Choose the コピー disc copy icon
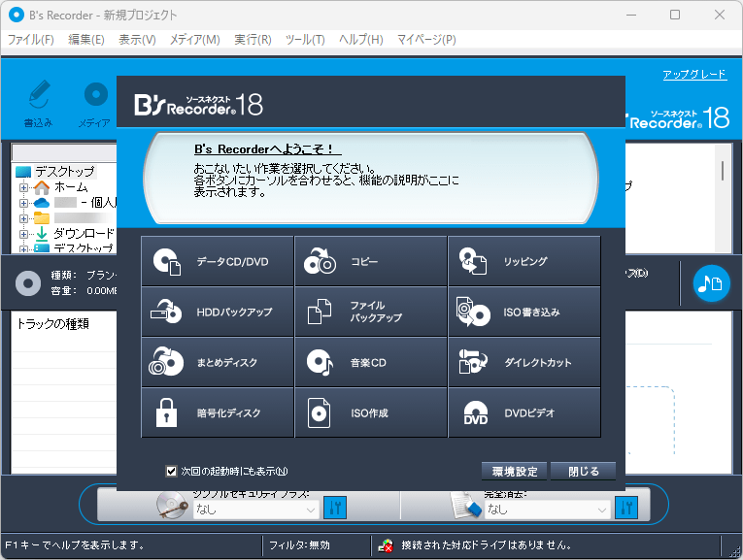743x560 pixels. [320, 262]
